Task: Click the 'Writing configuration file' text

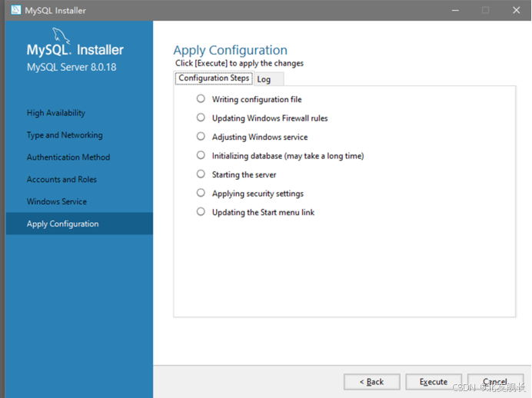Action: pos(257,99)
